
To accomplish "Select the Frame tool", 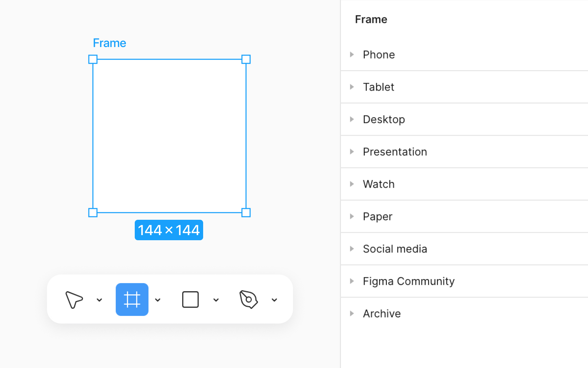I will point(132,300).
